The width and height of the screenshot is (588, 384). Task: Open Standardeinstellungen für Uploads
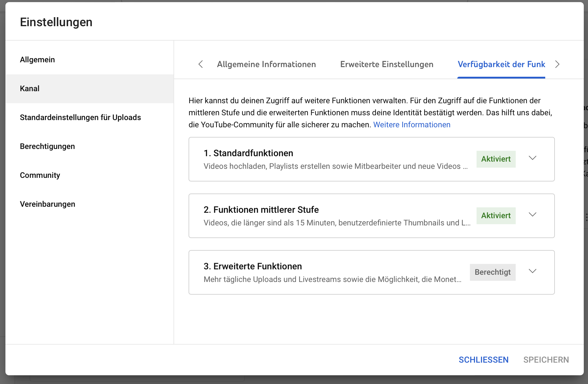click(x=80, y=117)
